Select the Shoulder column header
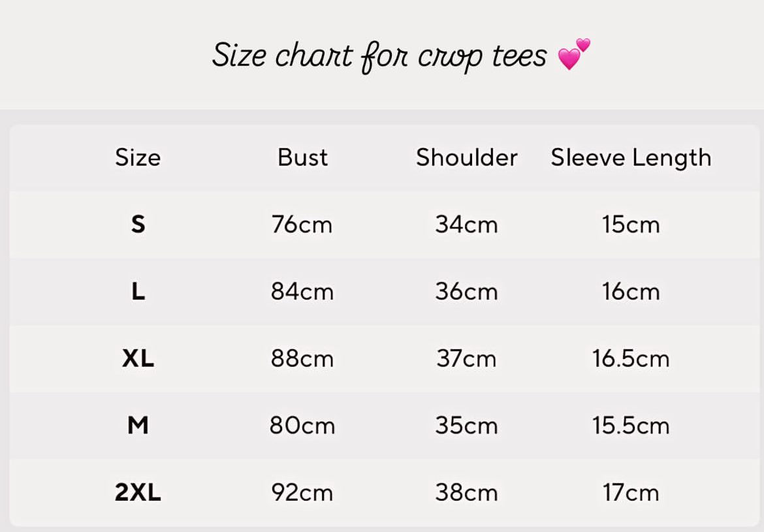This screenshot has width=764, height=532. [466, 157]
